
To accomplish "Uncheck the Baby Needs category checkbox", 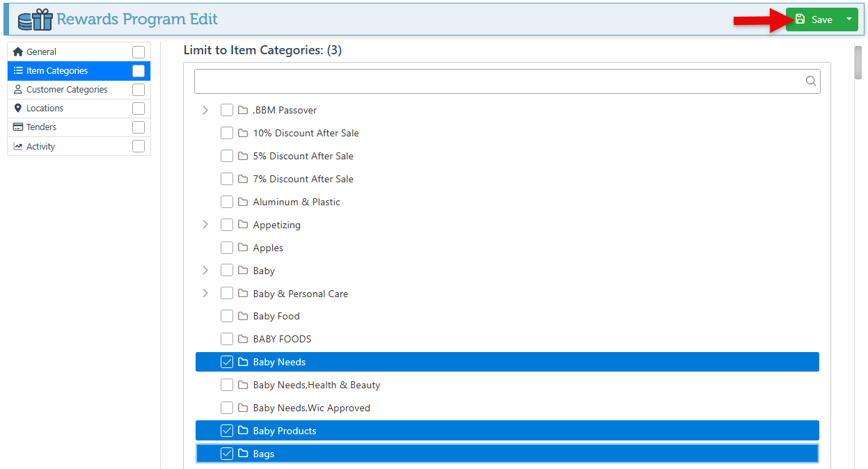I will click(227, 362).
